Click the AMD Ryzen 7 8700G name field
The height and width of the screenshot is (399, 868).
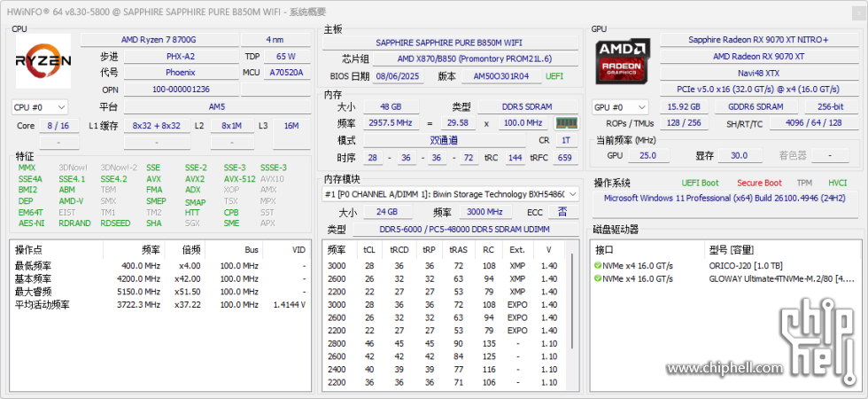pos(159,40)
